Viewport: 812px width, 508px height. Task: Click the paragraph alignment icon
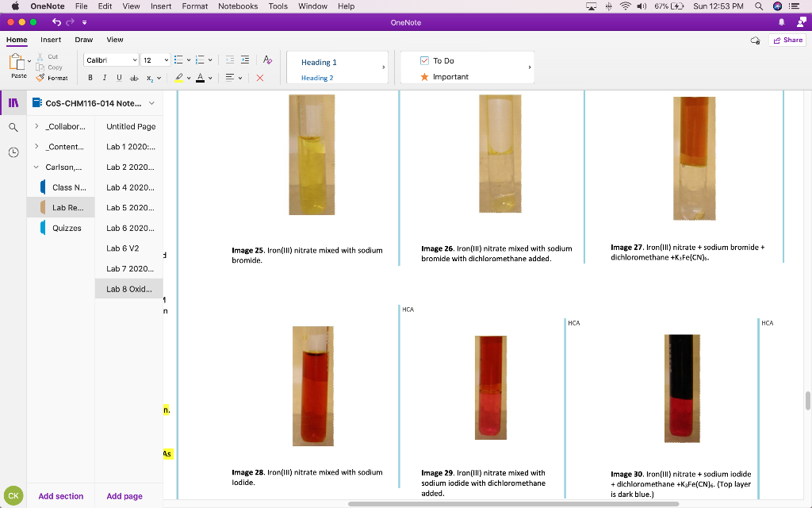[x=230, y=78]
